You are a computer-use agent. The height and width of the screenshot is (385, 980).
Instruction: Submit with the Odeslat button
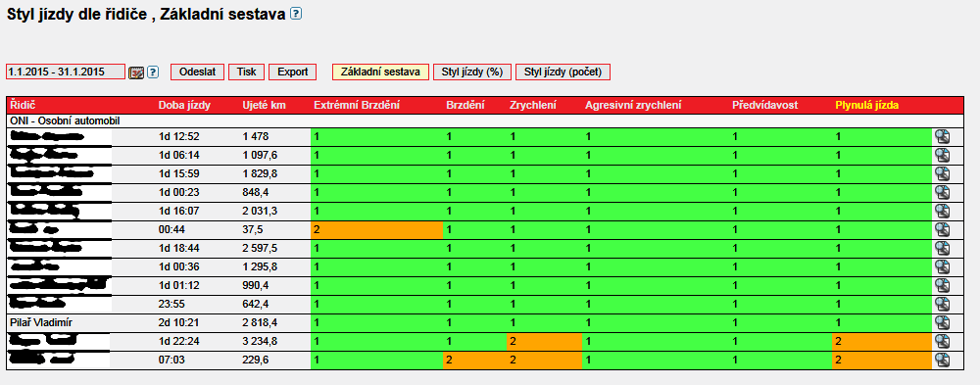pos(198,72)
